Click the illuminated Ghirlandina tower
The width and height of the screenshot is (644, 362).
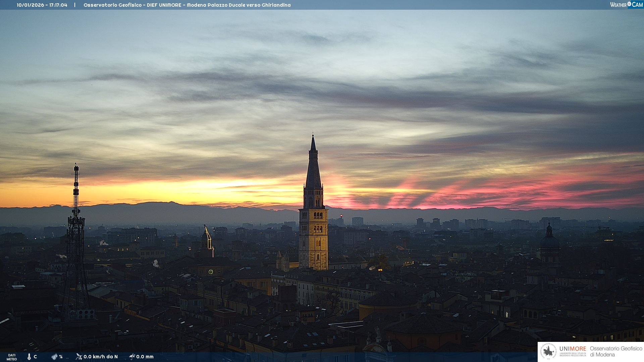click(313, 238)
